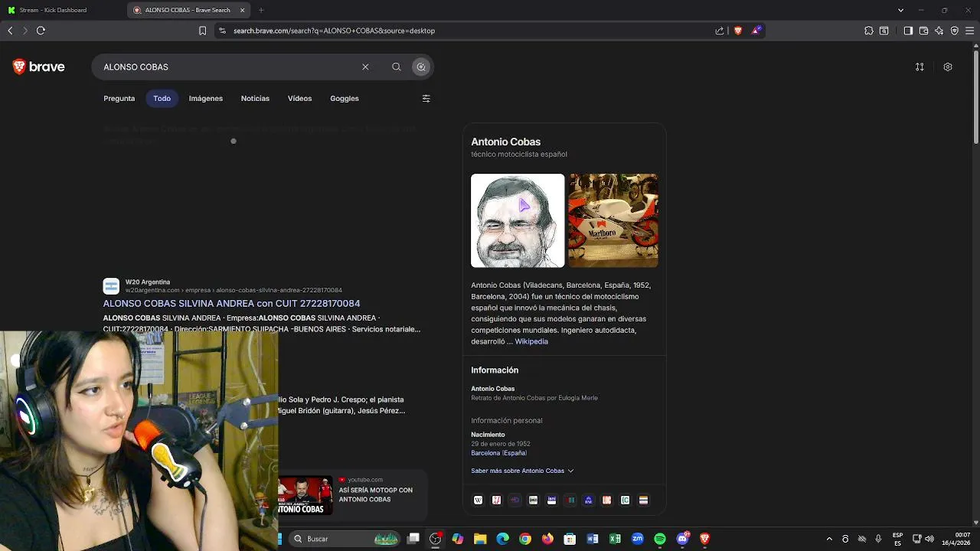Open Chrome from the taskbar
The image size is (980, 551).
[525, 539]
